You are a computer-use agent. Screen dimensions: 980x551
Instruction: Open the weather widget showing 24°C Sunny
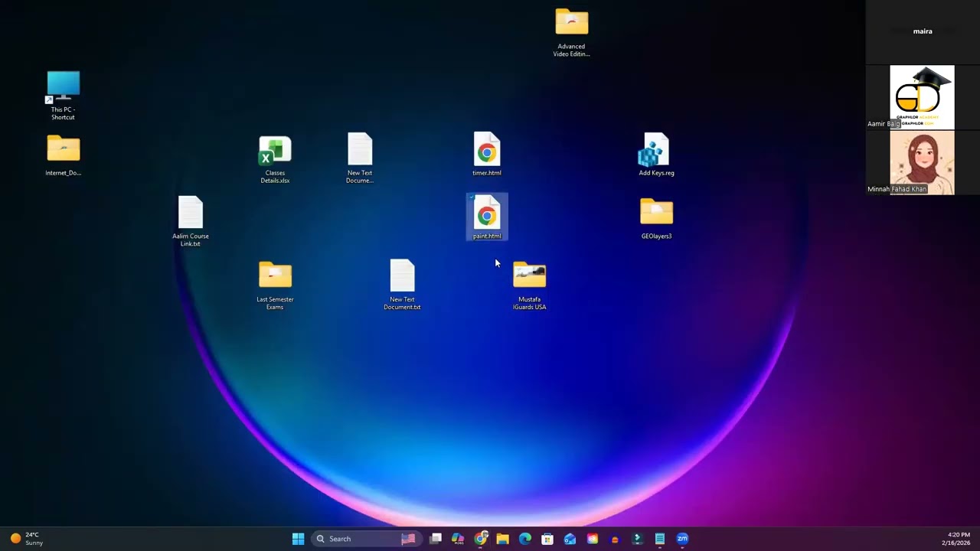click(27, 539)
